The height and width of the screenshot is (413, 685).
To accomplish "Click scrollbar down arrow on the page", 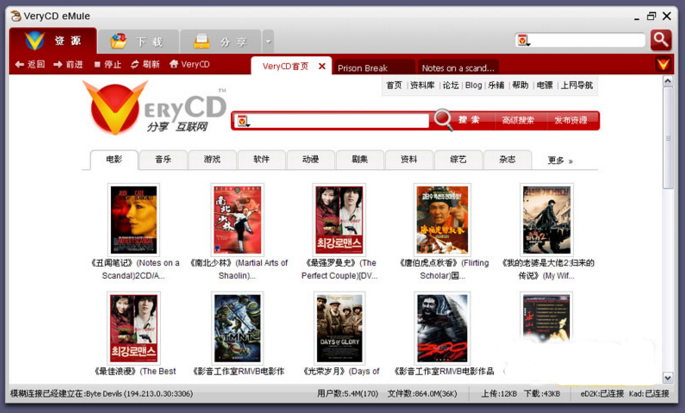I will tap(668, 378).
